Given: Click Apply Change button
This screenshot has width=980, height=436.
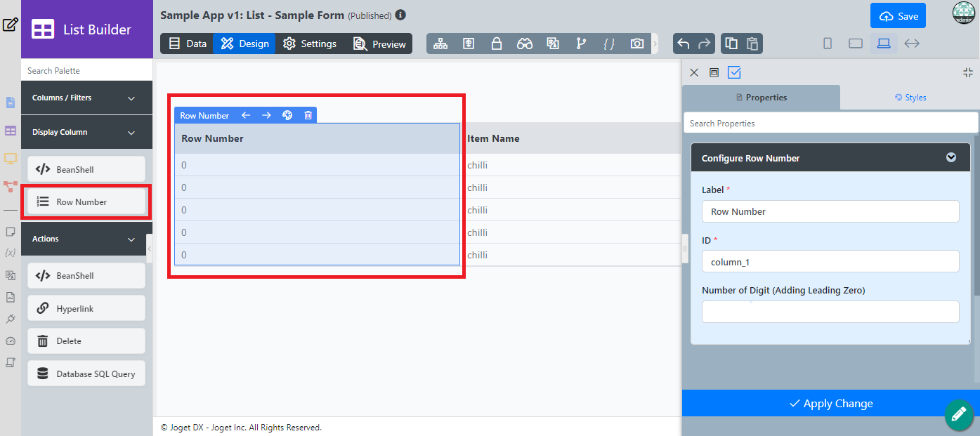Looking at the screenshot, I should click(830, 403).
